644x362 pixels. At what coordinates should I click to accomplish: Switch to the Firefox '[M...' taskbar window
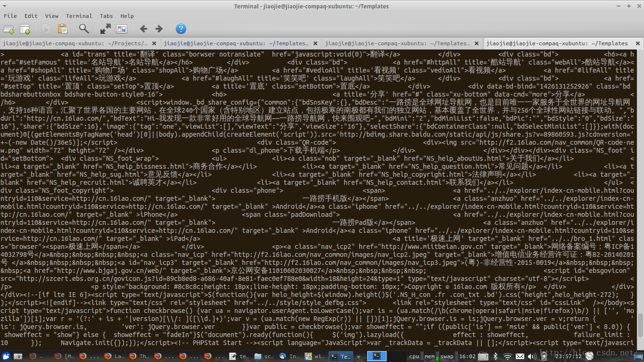[64, 356]
